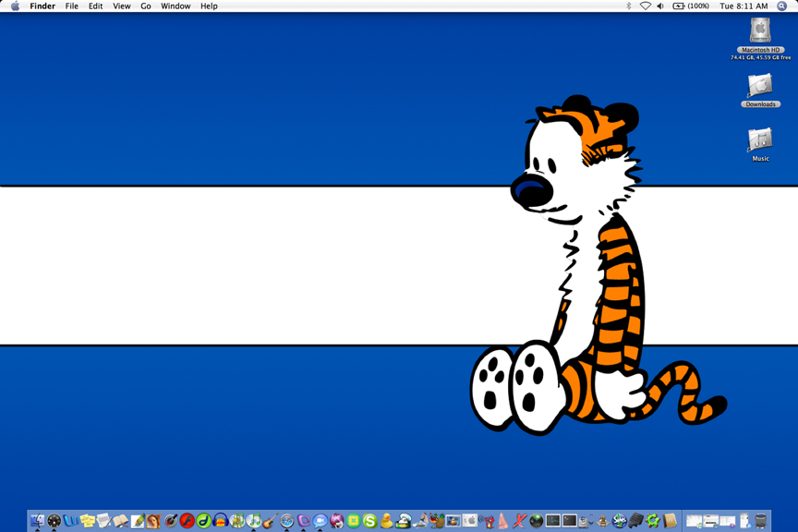Launch Microsoft Word from the Dock

71,521
